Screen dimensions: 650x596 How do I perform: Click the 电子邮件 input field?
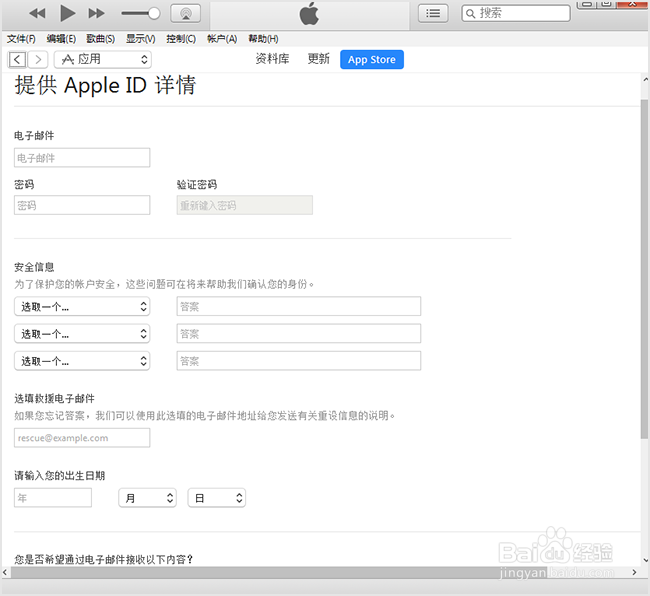coord(82,158)
